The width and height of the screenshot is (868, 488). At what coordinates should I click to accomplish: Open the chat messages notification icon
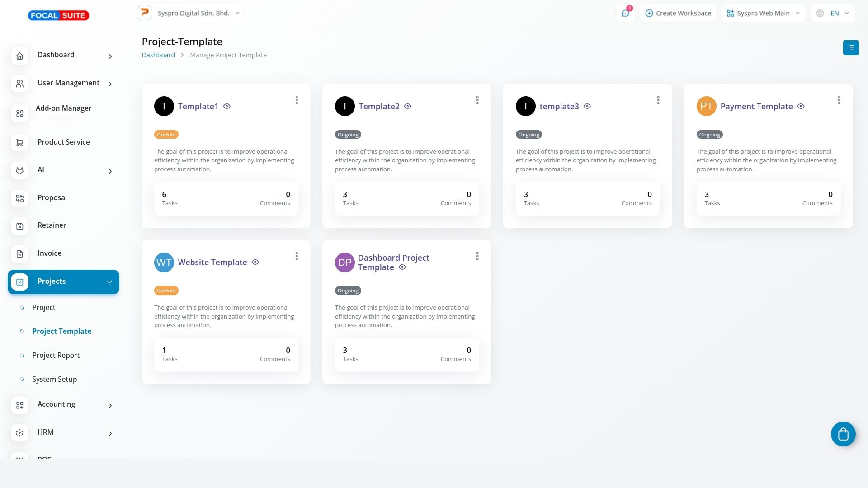tap(625, 14)
